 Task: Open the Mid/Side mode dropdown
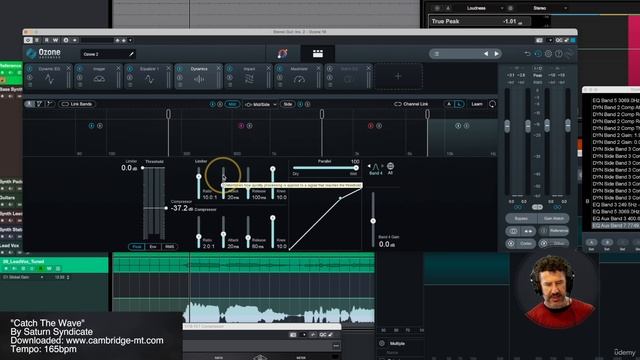261,104
